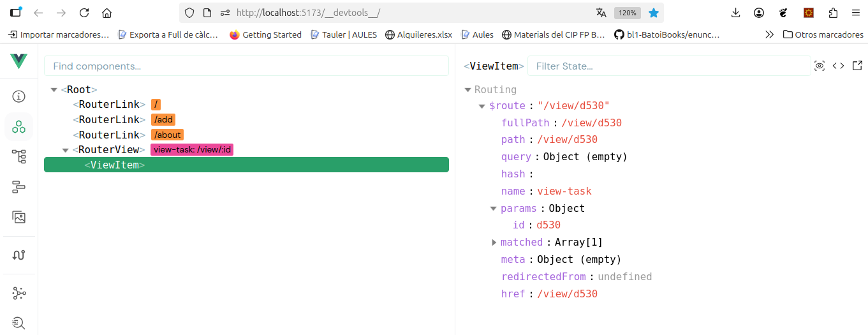Show more bookmarks chevron
The width and height of the screenshot is (868, 335).
[x=769, y=34]
